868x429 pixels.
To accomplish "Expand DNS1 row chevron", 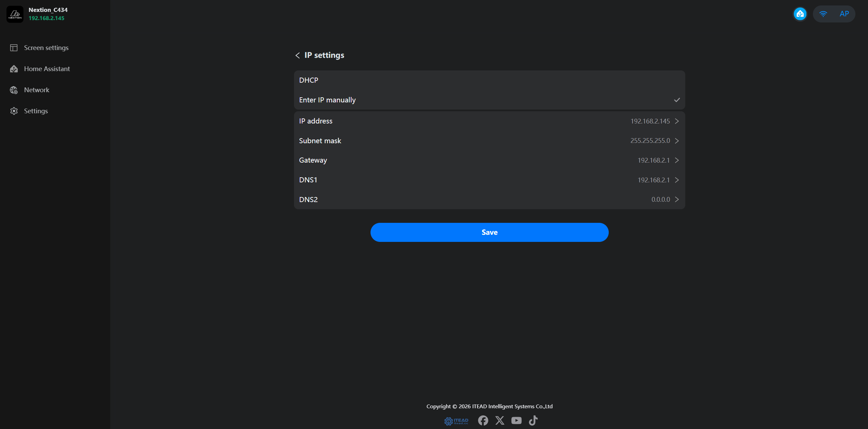I will pyautogui.click(x=677, y=180).
